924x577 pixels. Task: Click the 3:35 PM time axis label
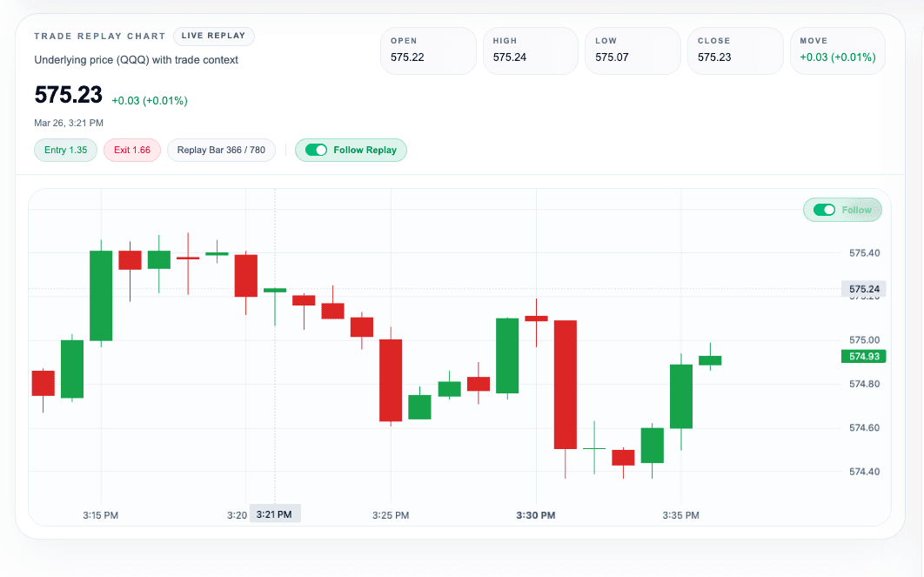coord(680,515)
